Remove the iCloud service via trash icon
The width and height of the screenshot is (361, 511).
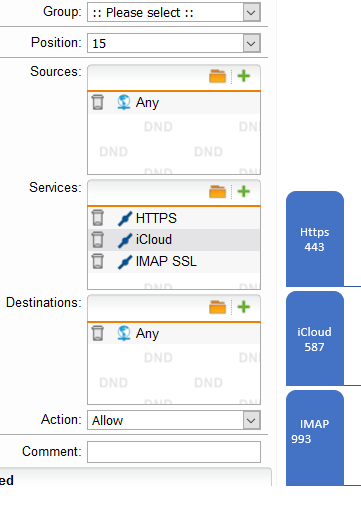98,239
